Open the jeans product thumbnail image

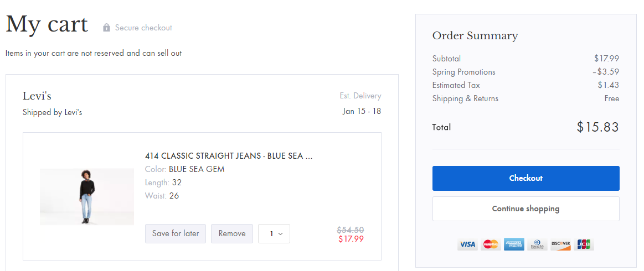(87, 196)
